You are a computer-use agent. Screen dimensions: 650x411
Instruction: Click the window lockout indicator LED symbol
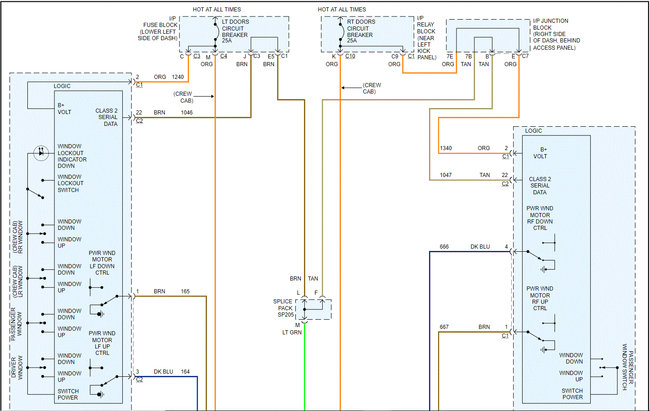(x=41, y=153)
